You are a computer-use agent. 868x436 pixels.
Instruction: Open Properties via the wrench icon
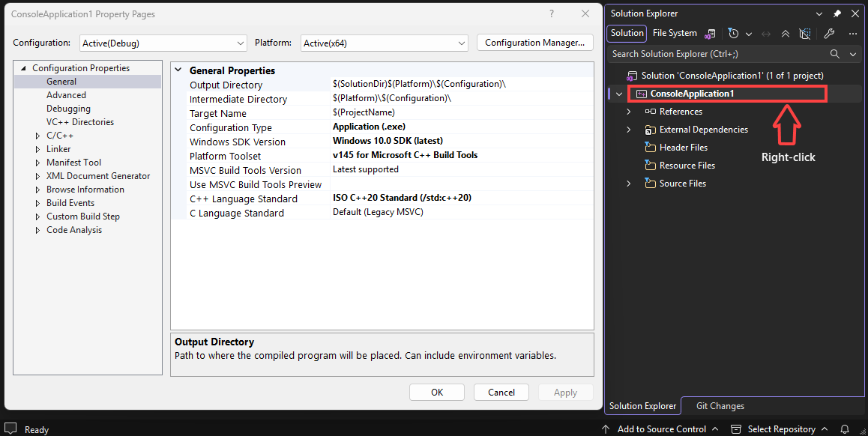click(x=829, y=34)
